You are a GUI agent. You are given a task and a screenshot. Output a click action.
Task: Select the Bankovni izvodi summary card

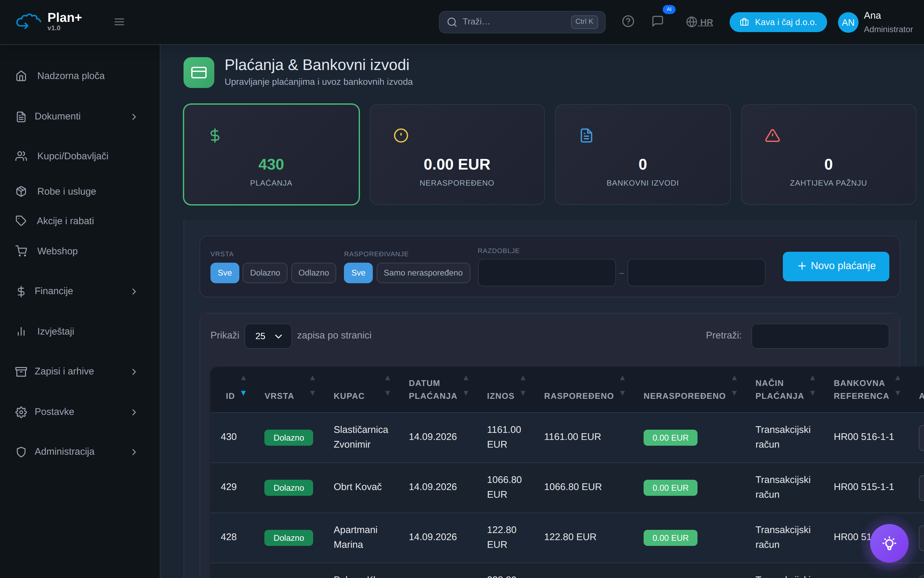coord(643,154)
